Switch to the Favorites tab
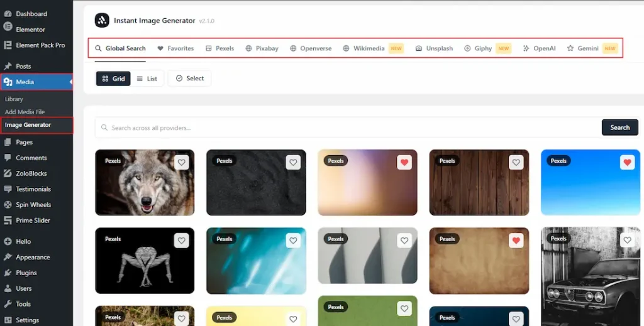Screen dimensions: 644x326 click(175, 48)
